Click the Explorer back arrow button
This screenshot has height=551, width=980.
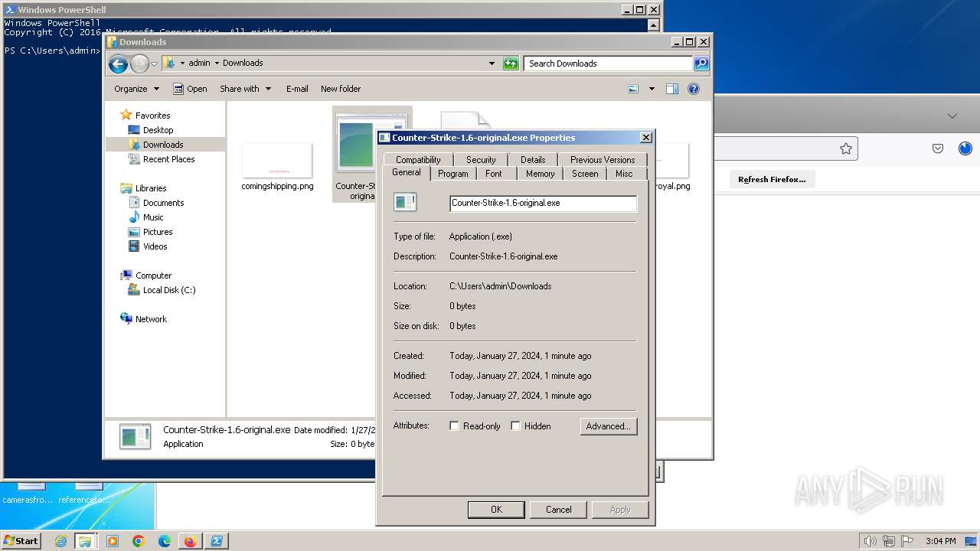pyautogui.click(x=118, y=64)
